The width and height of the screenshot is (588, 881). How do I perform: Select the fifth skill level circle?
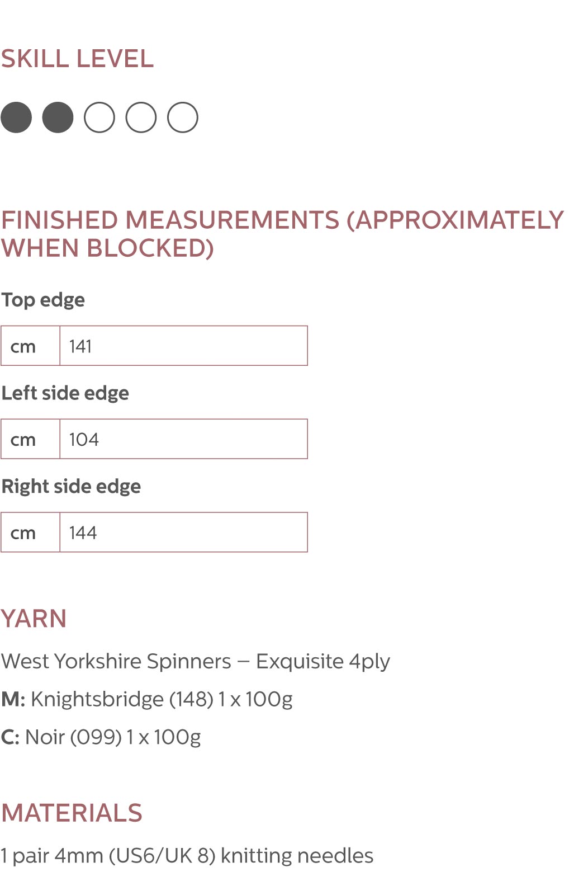click(183, 117)
